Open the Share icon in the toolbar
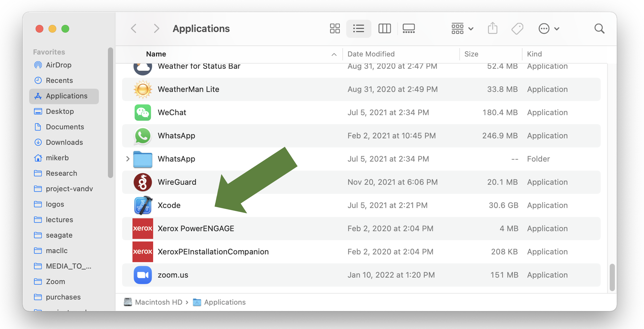The height and width of the screenshot is (329, 644). coord(493,29)
